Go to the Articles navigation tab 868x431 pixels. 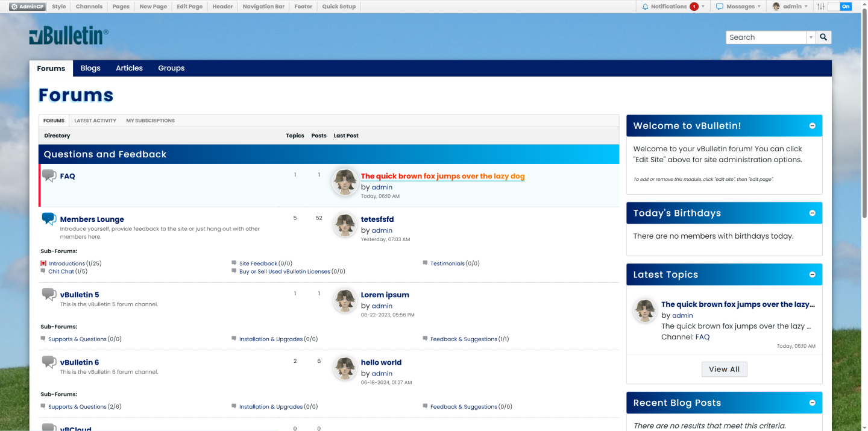[130, 68]
